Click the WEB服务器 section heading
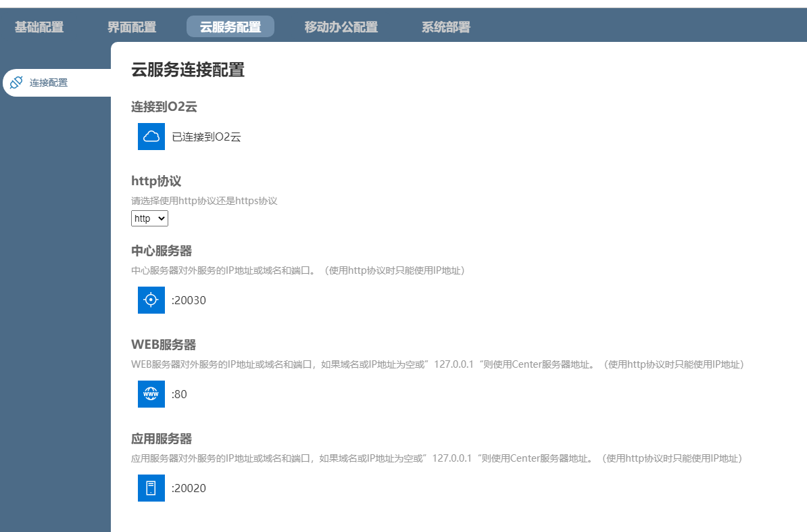This screenshot has width=807, height=532. [x=164, y=345]
